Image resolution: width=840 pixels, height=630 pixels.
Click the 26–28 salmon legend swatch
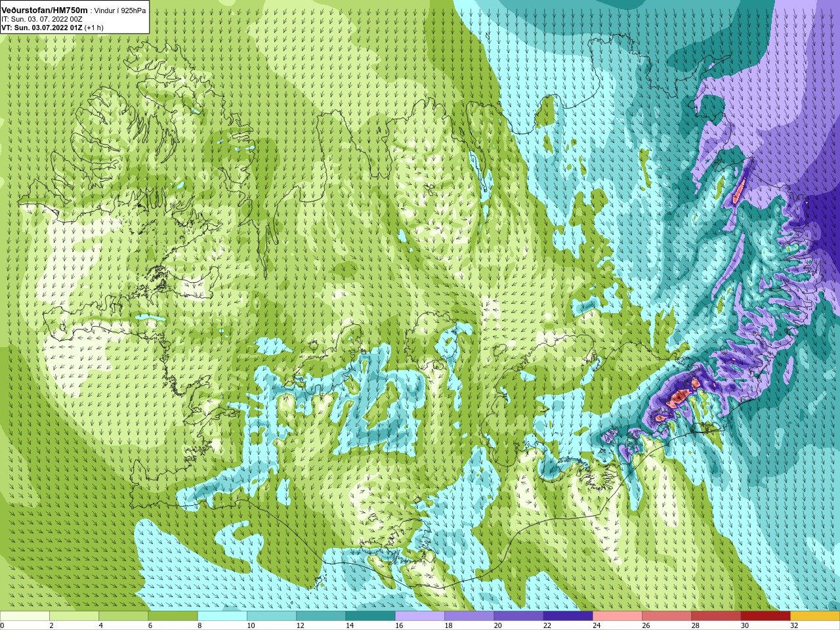pos(667,616)
